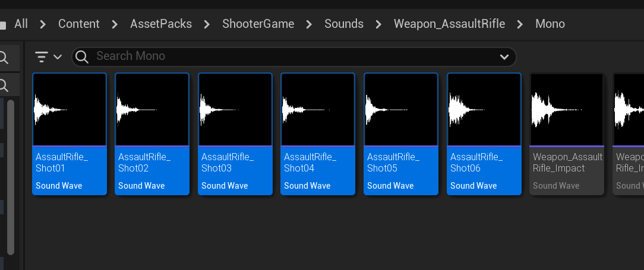This screenshot has width=644, height=270.
Task: Focus the Search Mono input field
Action: tap(293, 56)
